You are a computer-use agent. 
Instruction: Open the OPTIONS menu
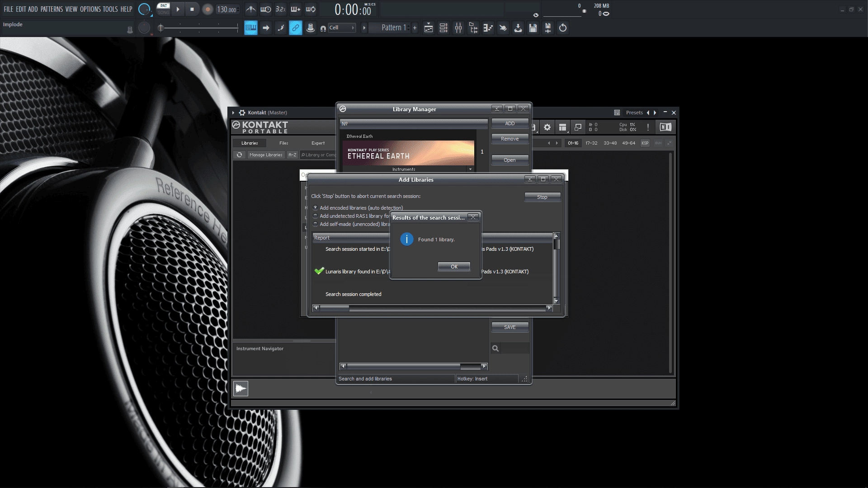(x=90, y=9)
